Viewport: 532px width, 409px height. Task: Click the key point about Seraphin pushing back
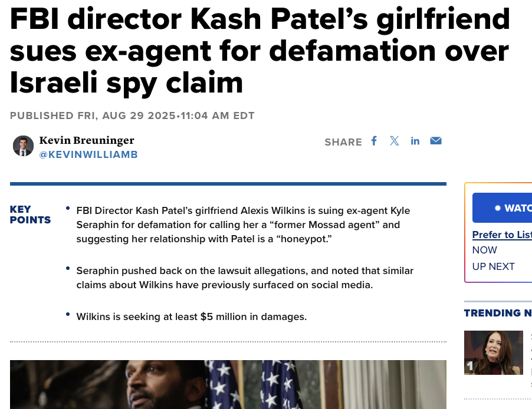tap(245, 278)
